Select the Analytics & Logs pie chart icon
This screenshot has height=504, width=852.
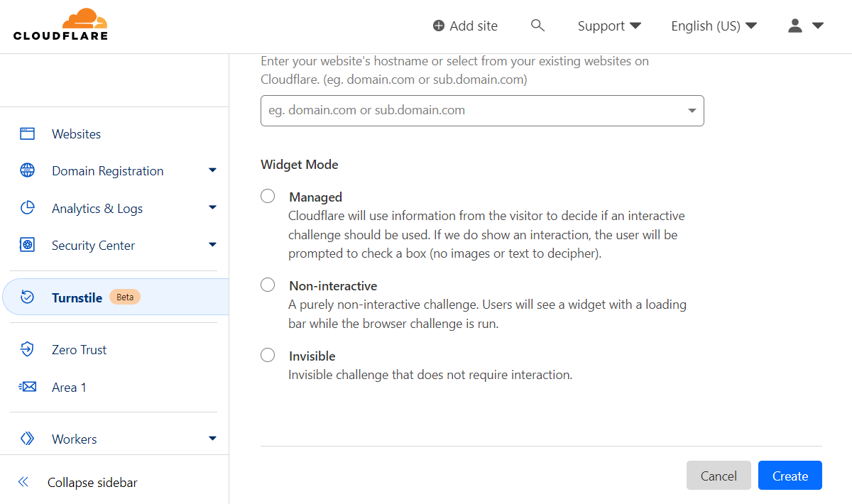(27, 208)
